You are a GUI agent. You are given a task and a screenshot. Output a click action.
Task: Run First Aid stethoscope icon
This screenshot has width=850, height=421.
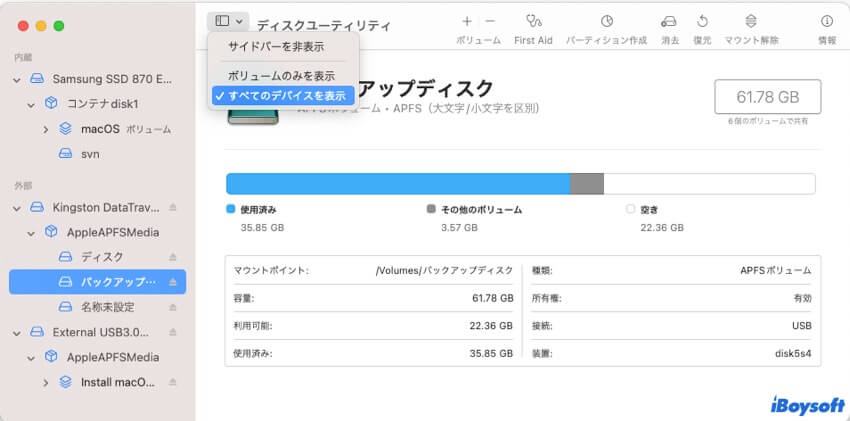533,21
